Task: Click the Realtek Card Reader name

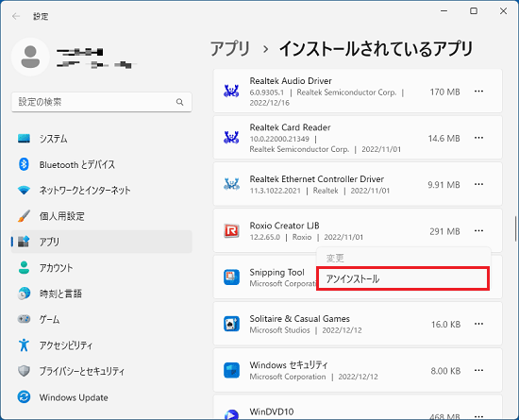Action: (x=290, y=127)
